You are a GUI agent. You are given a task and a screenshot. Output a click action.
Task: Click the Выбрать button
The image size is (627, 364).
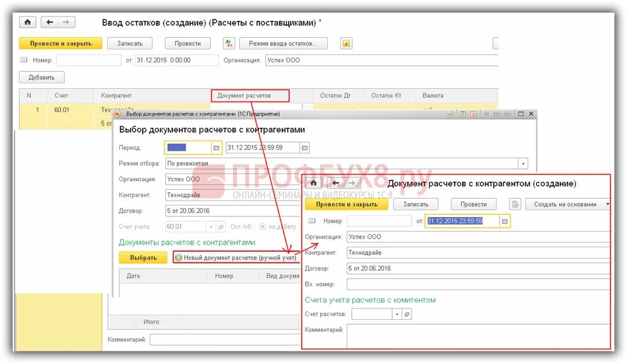[143, 257]
